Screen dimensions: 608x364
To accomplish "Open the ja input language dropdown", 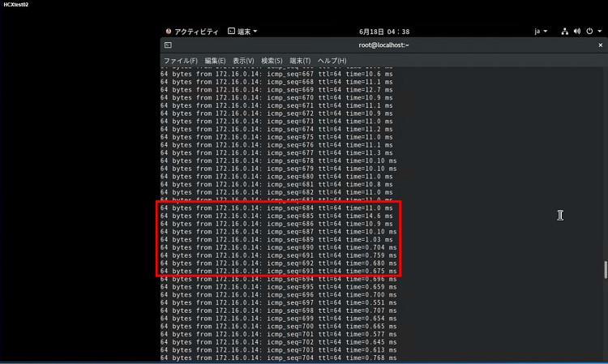I will pos(541,32).
